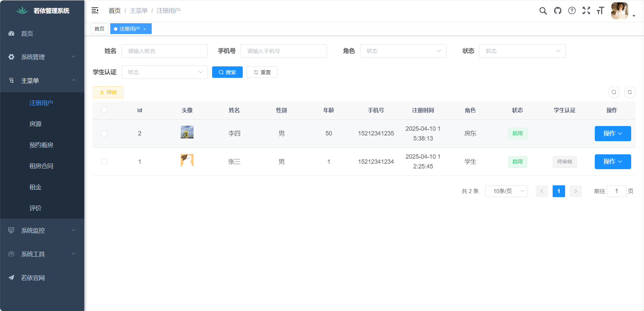Select 预约看房 in the sidebar
Screen dimensions: 644x311
pos(42,145)
